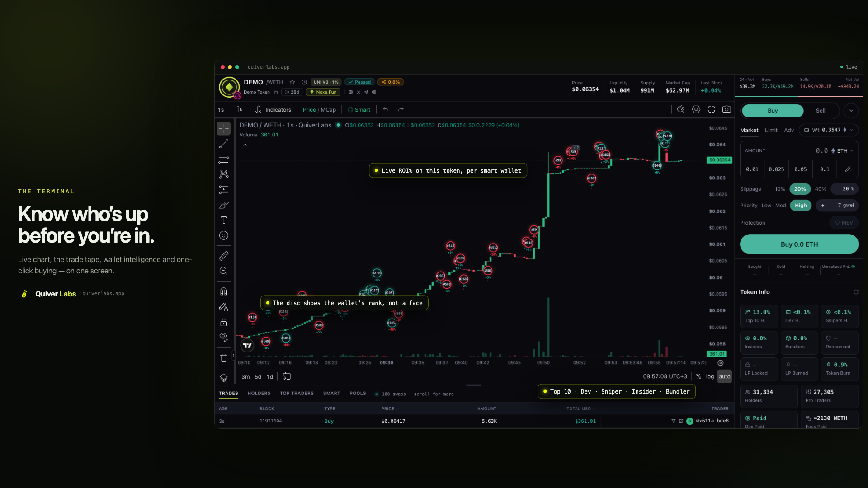Set slippage to 10%
Image resolution: width=868 pixels, height=488 pixels.
click(780, 189)
